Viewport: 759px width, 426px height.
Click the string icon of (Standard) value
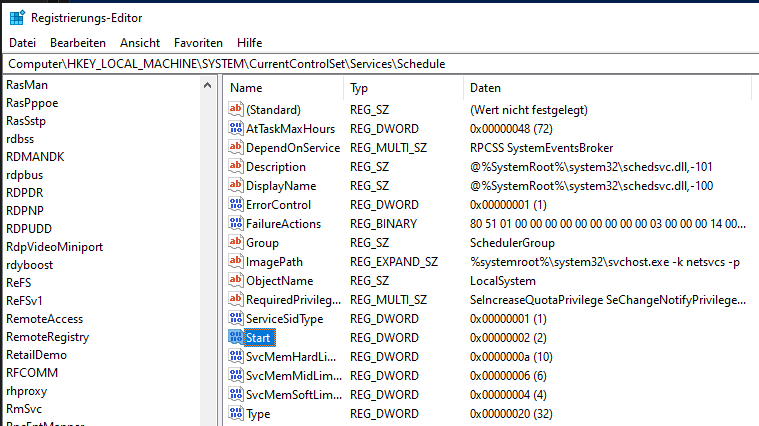click(x=236, y=109)
